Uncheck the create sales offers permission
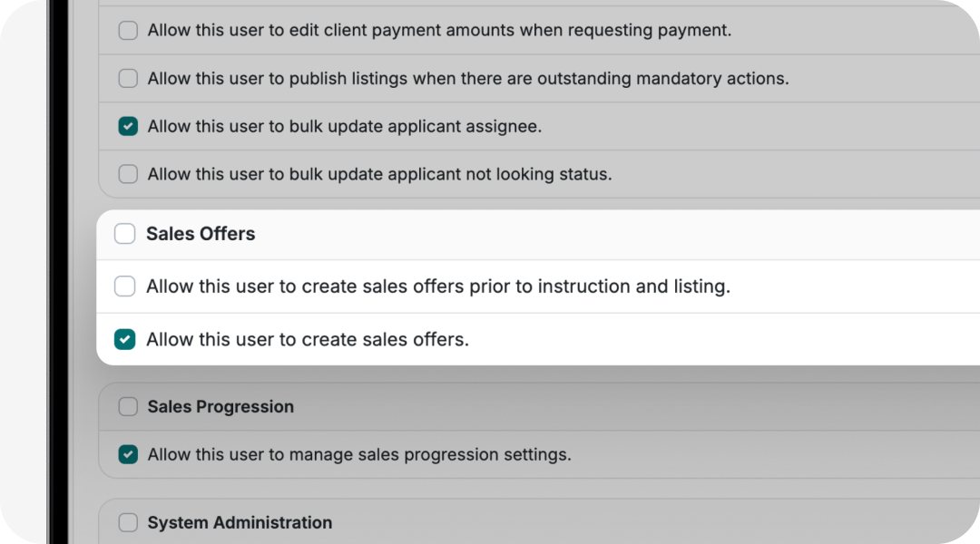 [x=124, y=338]
